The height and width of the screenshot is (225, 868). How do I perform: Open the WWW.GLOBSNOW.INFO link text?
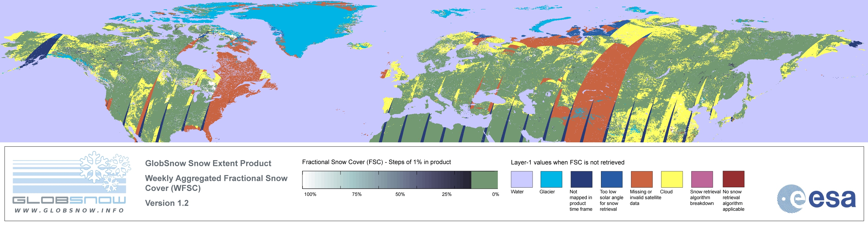(x=69, y=210)
